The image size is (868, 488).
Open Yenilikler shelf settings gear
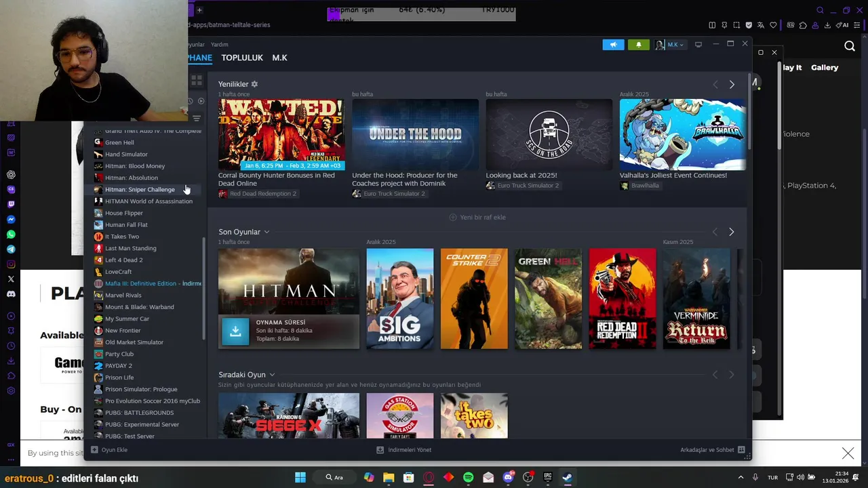pos(254,84)
